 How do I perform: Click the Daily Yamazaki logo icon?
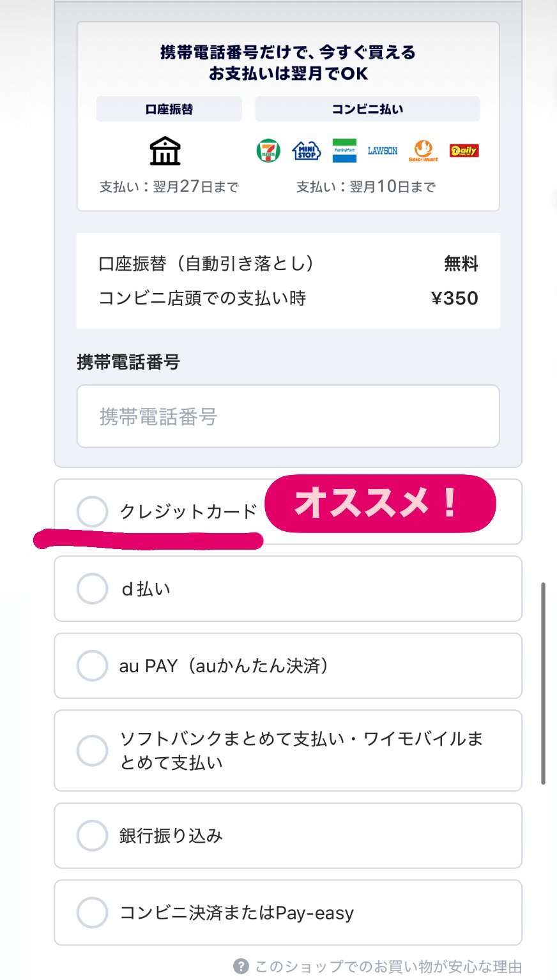pyautogui.click(x=464, y=151)
